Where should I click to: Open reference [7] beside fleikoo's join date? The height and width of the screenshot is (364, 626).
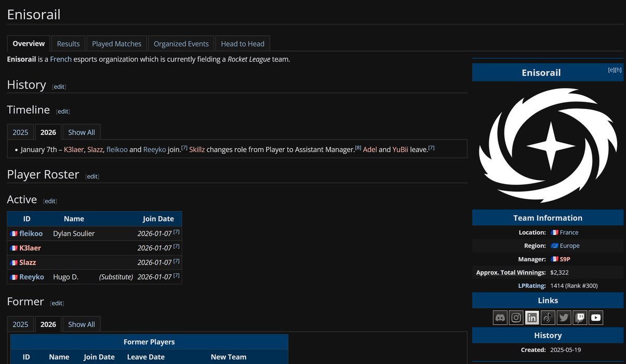(176, 232)
